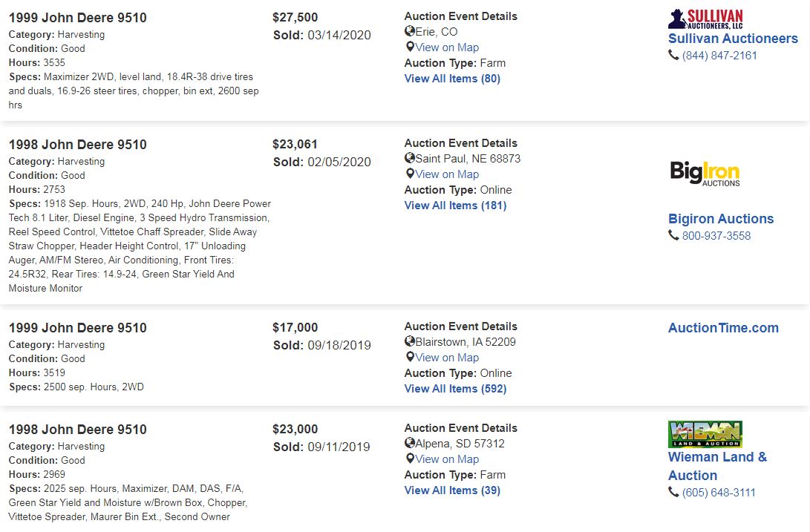Open View All Items (592) link
The height and width of the screenshot is (532, 810).
point(456,389)
